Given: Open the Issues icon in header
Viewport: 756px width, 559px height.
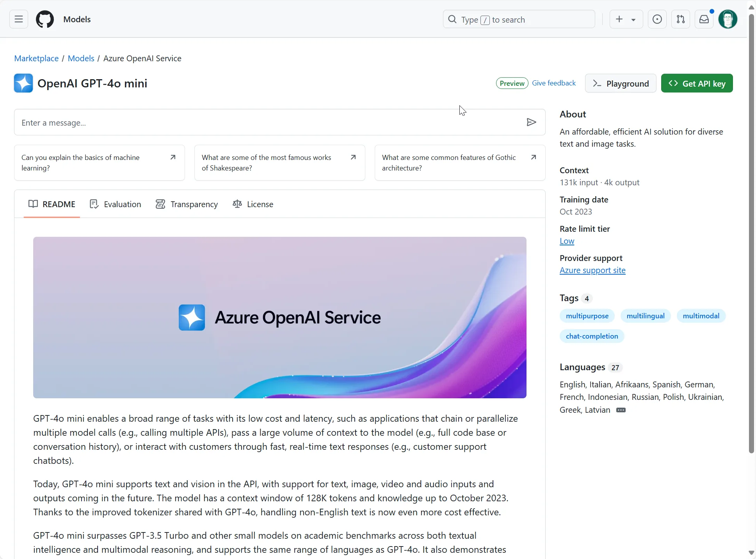Looking at the screenshot, I should (657, 19).
